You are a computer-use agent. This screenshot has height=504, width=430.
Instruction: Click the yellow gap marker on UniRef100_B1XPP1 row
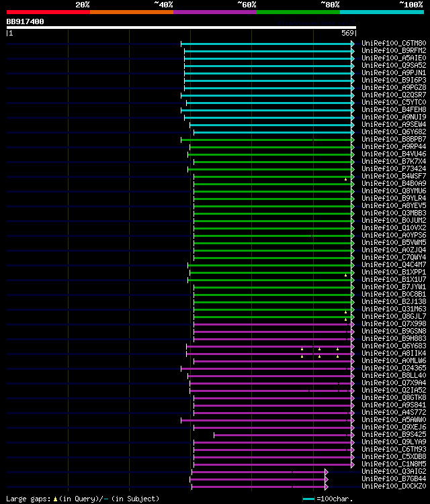point(345,275)
